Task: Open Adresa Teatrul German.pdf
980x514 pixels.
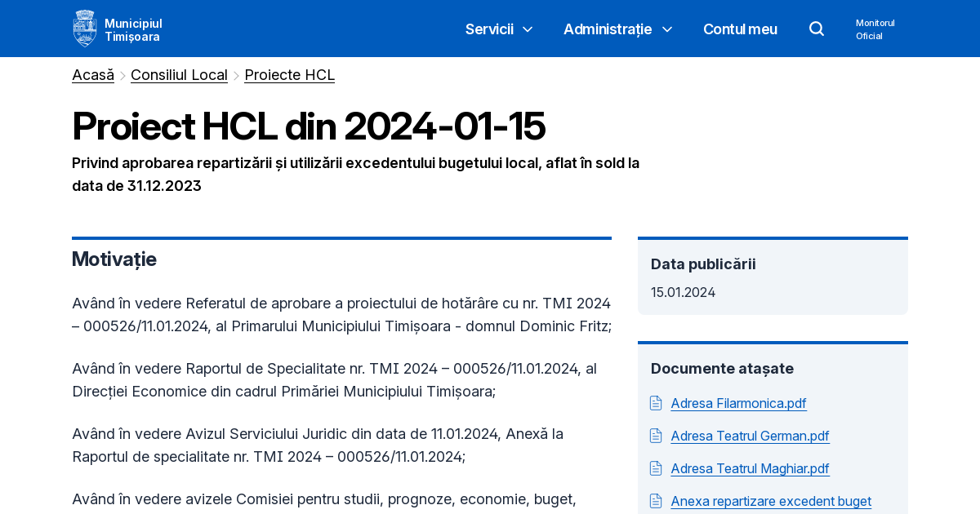Action: (x=750, y=436)
